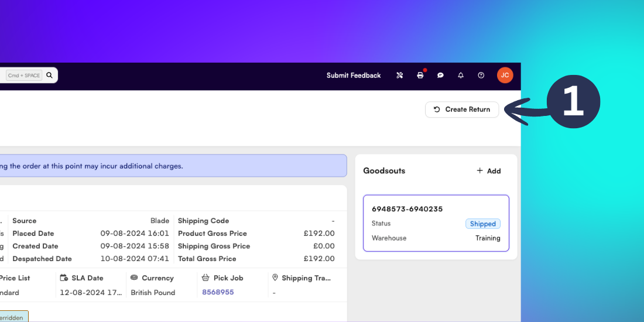
Task: Click the Pick Job basket icon
Action: click(205, 278)
